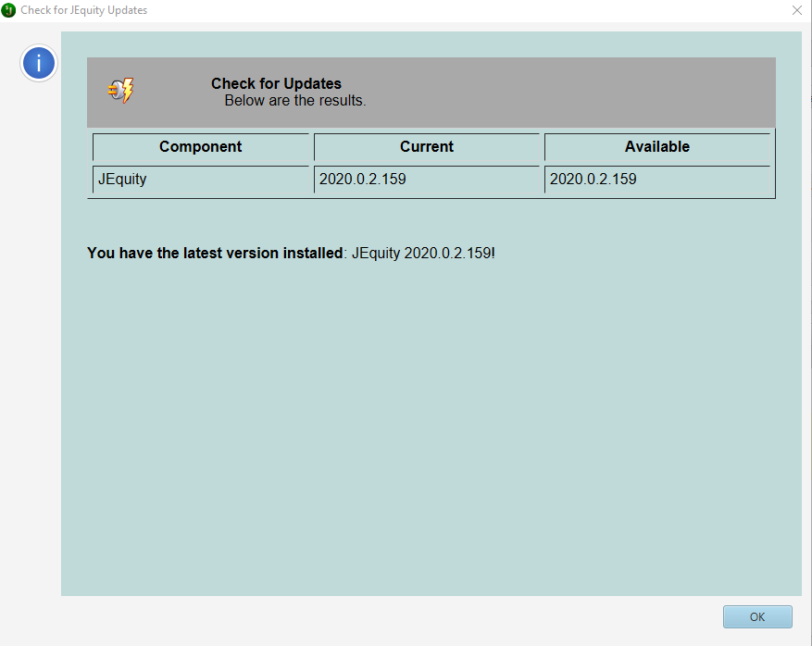Image resolution: width=812 pixels, height=646 pixels.
Task: Click the JEquity component cell
Action: (200, 180)
